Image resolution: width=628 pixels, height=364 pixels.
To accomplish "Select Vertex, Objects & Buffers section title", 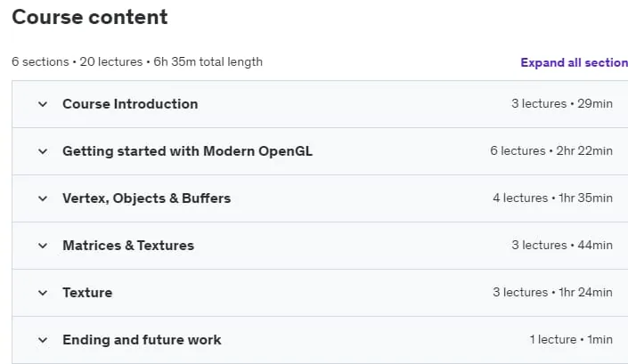I will pyautogui.click(x=147, y=198).
